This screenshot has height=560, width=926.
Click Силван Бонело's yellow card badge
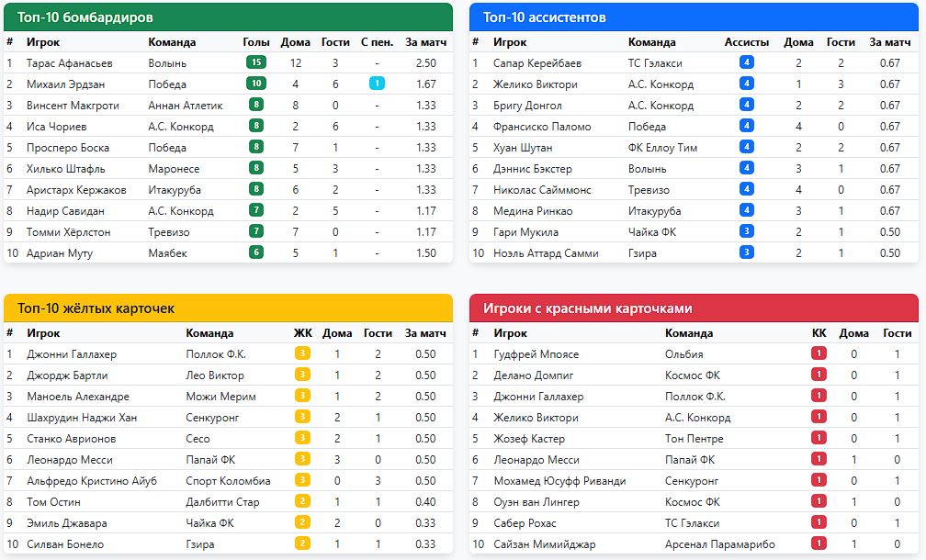point(302,543)
